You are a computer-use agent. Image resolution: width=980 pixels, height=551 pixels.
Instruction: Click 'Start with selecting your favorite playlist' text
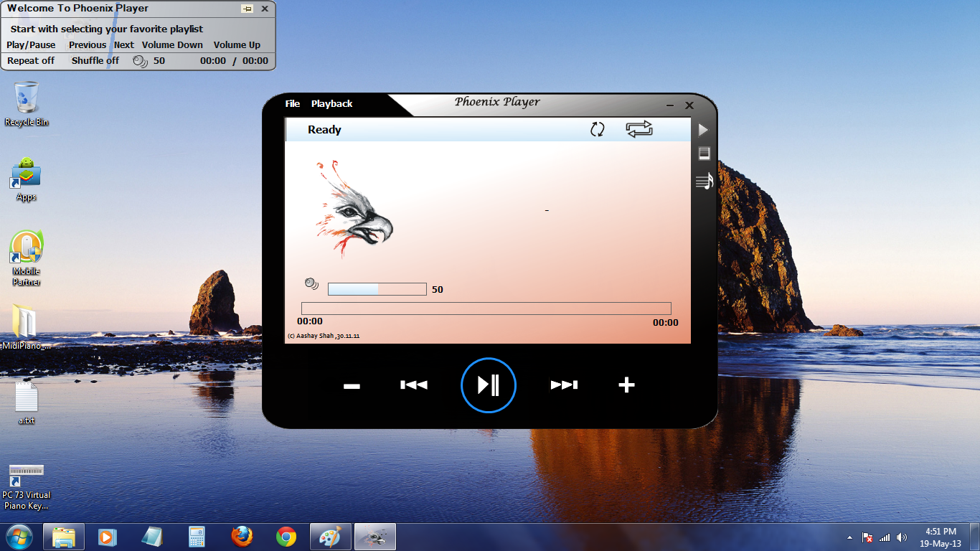[107, 29]
